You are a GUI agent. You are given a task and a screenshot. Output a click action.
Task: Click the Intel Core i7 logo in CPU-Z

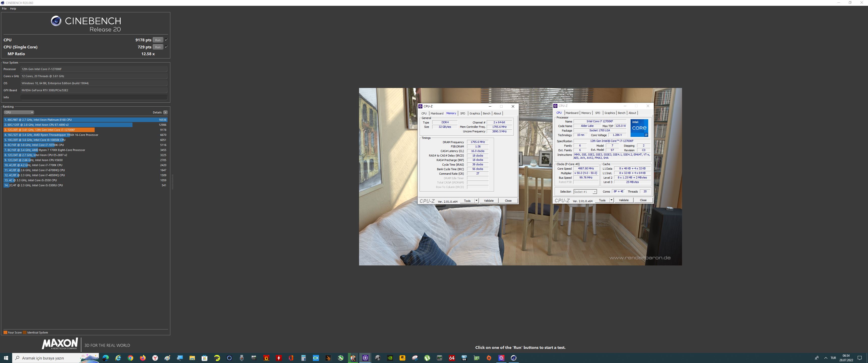click(639, 128)
